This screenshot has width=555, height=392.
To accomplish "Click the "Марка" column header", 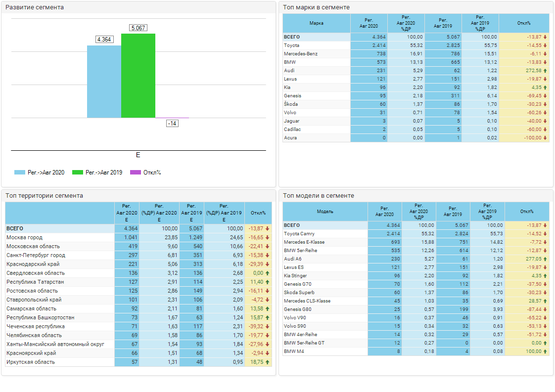I will pyautogui.click(x=317, y=23).
